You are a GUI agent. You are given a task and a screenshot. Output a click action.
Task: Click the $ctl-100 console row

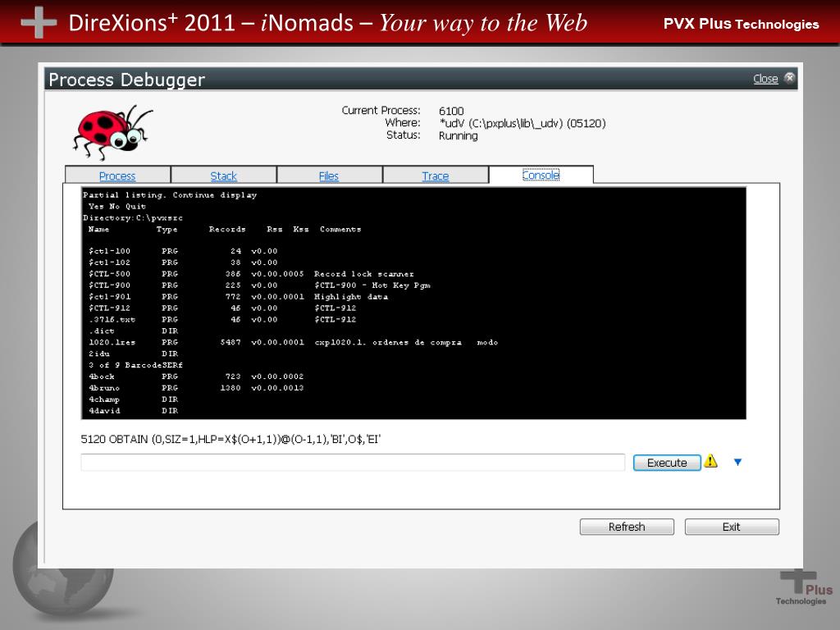pos(183,251)
